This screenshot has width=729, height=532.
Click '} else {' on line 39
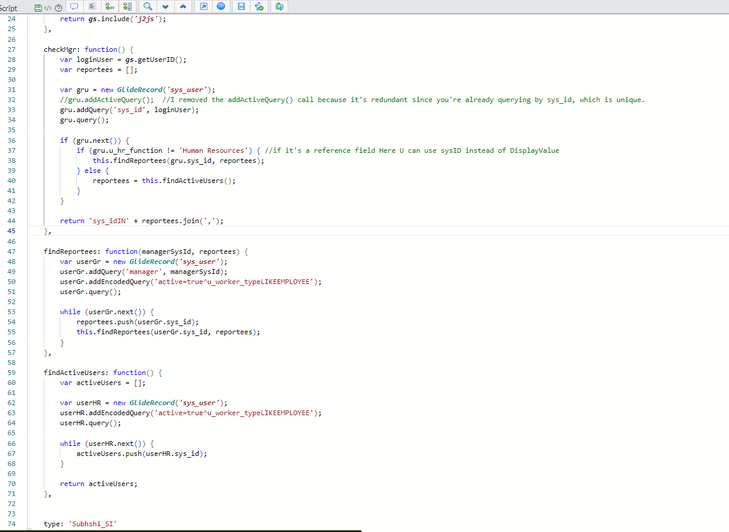coord(93,171)
